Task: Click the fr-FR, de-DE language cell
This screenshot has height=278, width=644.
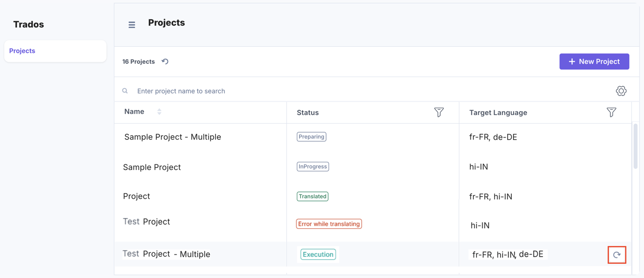Action: (493, 137)
